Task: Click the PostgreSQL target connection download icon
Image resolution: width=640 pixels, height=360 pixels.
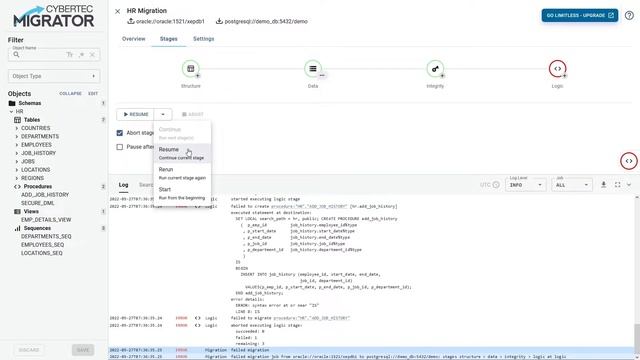Action: point(219,21)
